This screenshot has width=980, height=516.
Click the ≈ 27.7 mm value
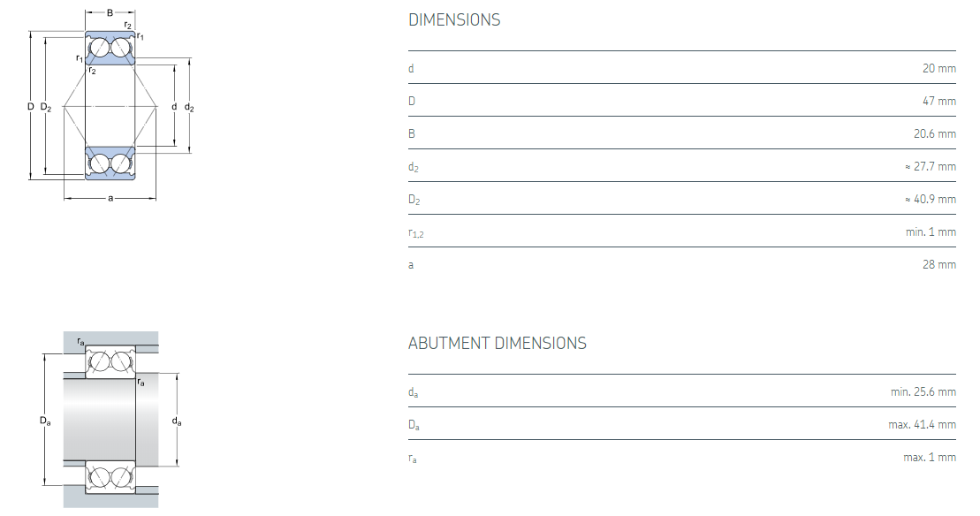point(931,166)
